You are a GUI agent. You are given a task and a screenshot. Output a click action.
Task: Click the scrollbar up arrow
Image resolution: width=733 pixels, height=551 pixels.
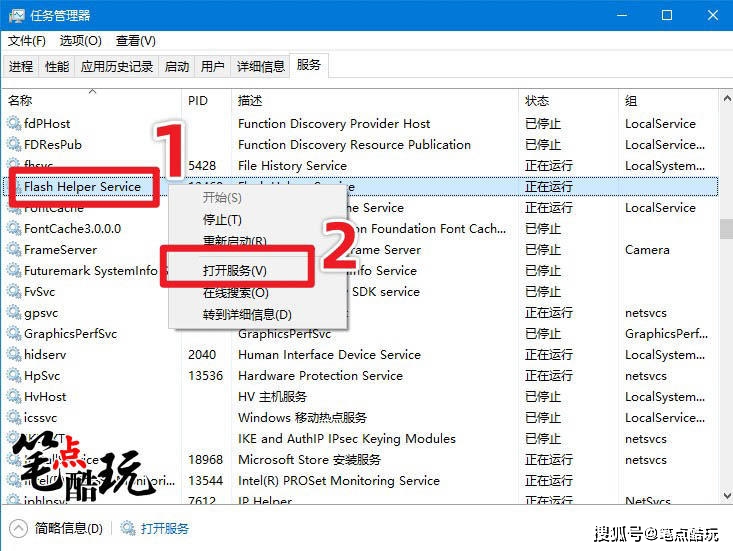click(726, 99)
